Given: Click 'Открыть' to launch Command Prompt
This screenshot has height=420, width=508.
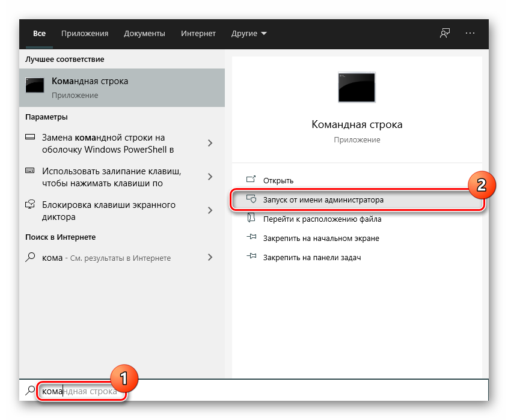Looking at the screenshot, I should (278, 180).
